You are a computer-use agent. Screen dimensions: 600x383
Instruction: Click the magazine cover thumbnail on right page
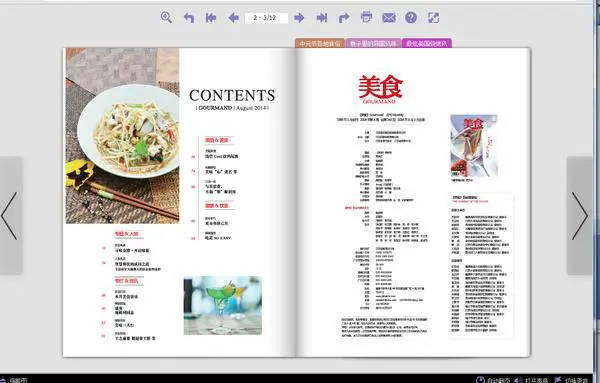click(x=474, y=146)
